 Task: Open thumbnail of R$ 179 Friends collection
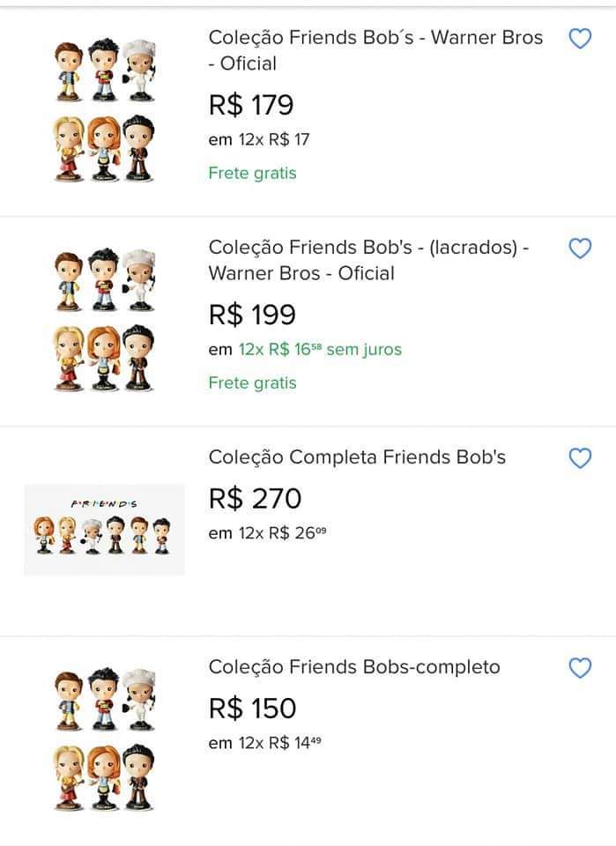coord(104,109)
